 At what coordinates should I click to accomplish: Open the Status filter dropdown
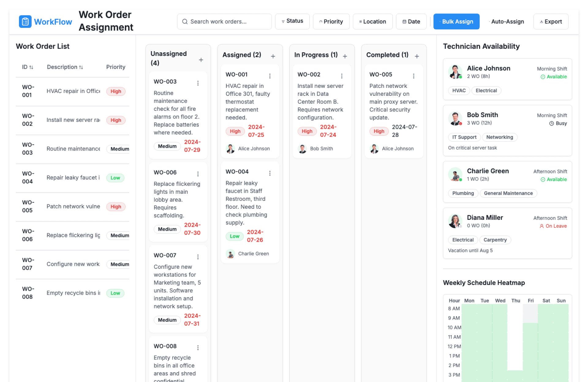click(x=292, y=21)
